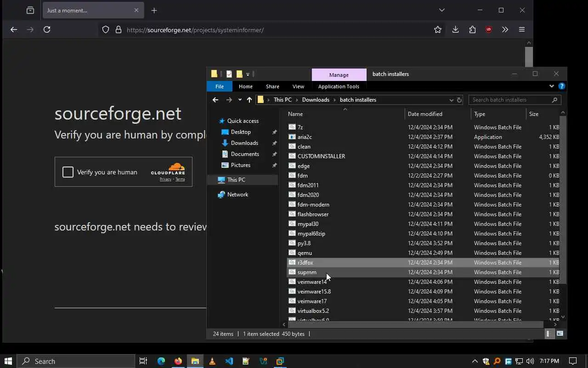Select the veimware17 batch file

[x=423, y=301]
